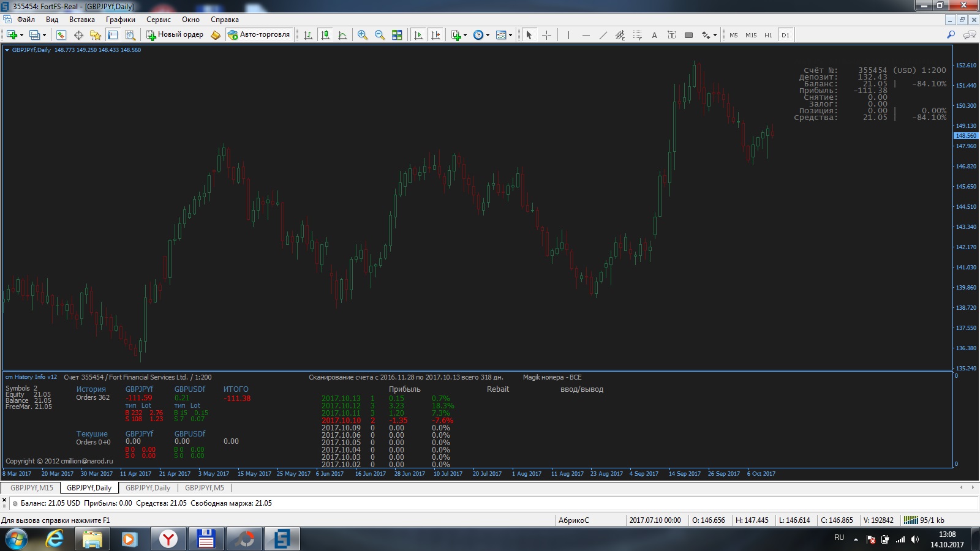Click the tile windows icon
Viewport: 980px width, 551px height.
pos(397,35)
